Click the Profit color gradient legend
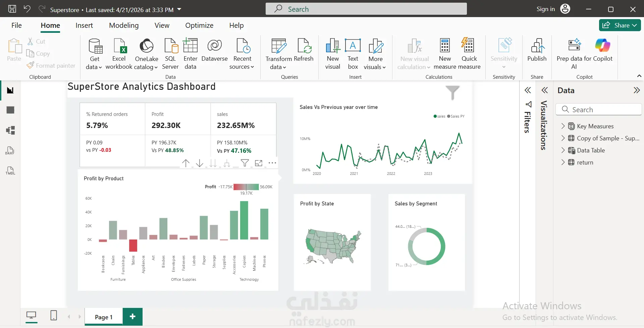644x328 pixels. tap(246, 187)
